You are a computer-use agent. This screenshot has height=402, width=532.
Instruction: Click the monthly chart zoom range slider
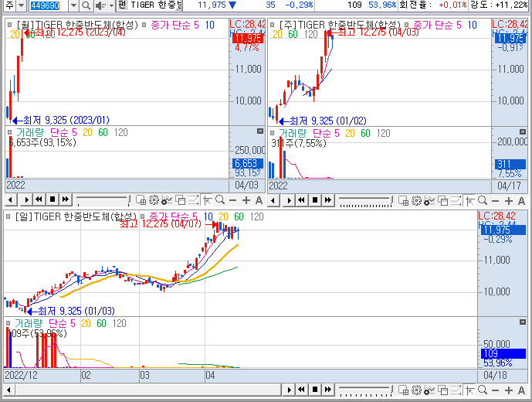[x=103, y=200]
